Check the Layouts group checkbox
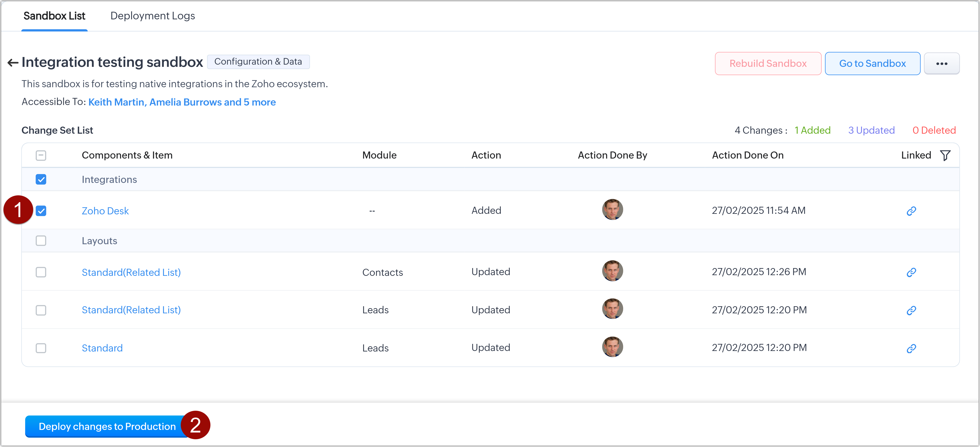 coord(41,241)
